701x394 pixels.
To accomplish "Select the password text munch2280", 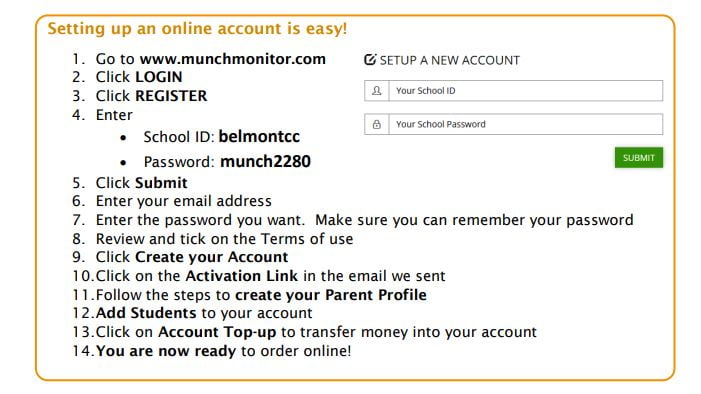I will [x=266, y=161].
